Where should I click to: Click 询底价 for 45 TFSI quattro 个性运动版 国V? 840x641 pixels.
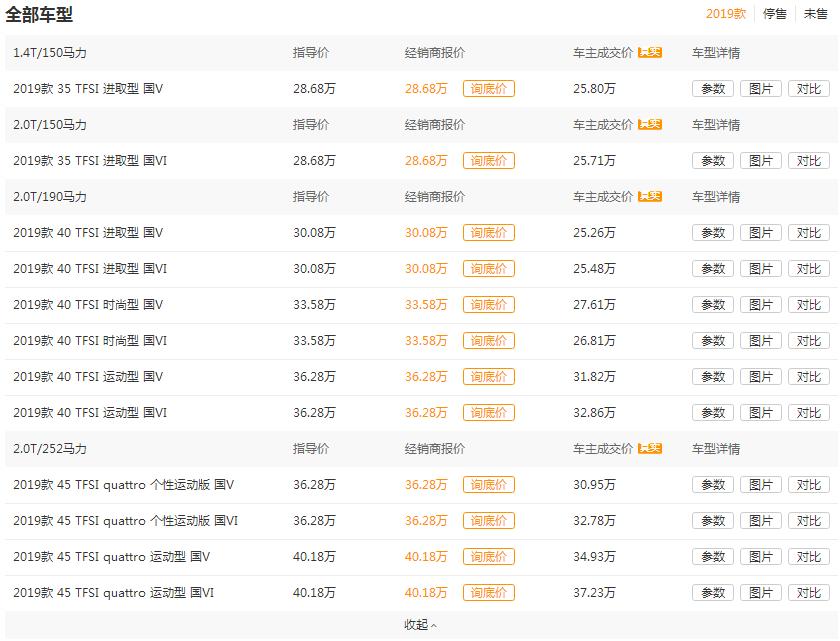(x=489, y=484)
